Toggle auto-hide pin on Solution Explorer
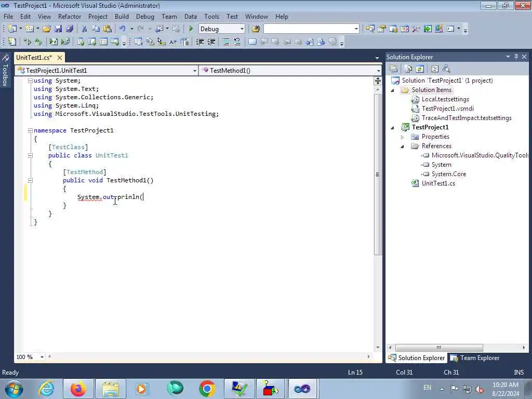 516,57
